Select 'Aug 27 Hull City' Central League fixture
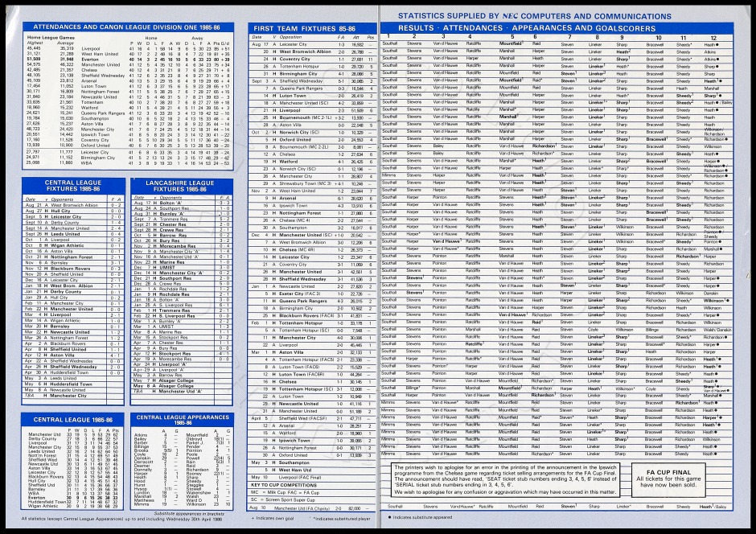The height and width of the screenshot is (534, 756). [x=73, y=211]
